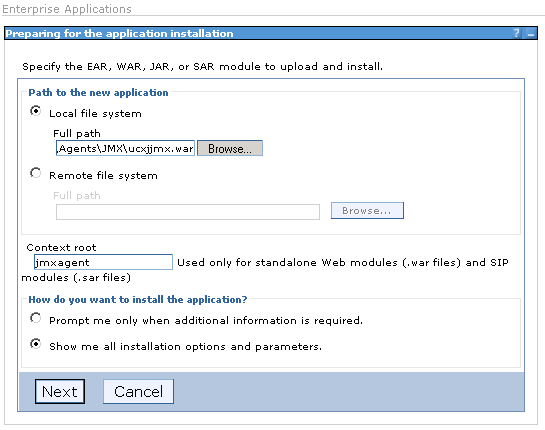Click the Remote file system label text
The width and height of the screenshot is (545, 430).
click(x=103, y=176)
